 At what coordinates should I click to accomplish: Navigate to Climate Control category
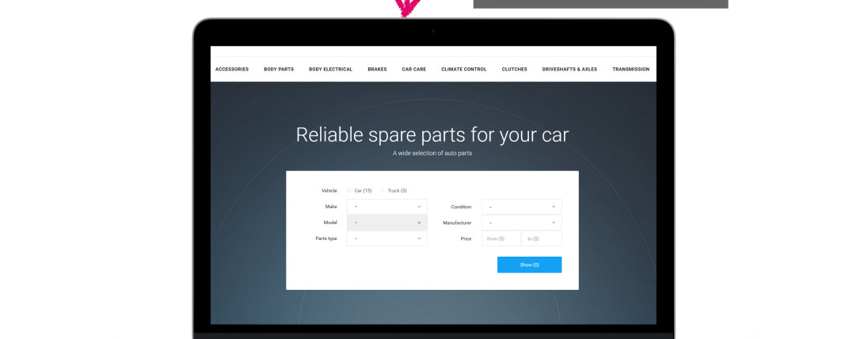[x=463, y=70]
